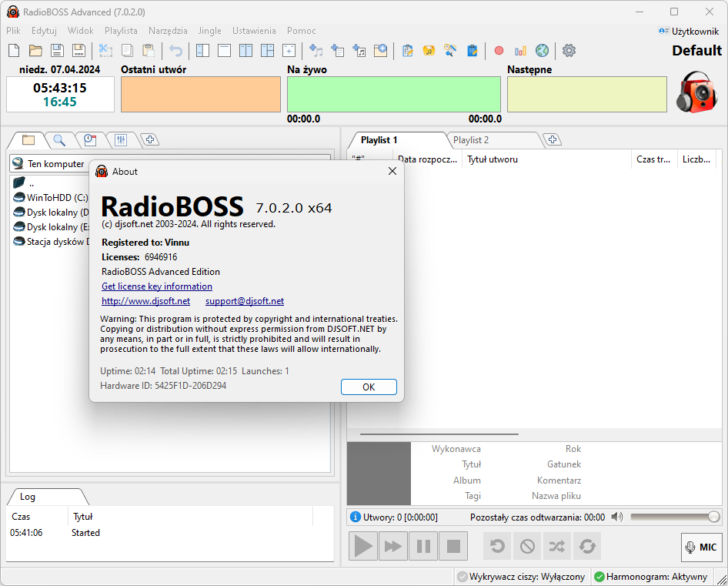The width and height of the screenshot is (728, 586).
Task: Toggle the MIC microphone button
Action: point(702,547)
